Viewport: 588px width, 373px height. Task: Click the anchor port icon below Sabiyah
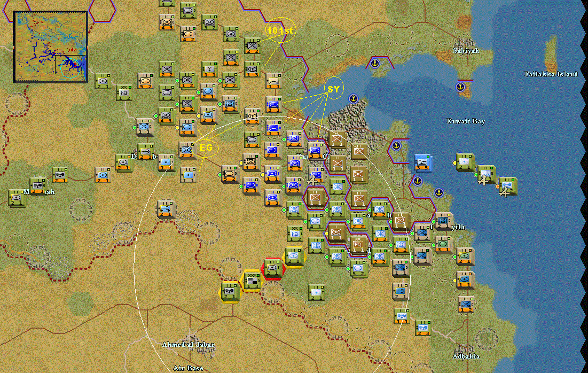[460, 88]
